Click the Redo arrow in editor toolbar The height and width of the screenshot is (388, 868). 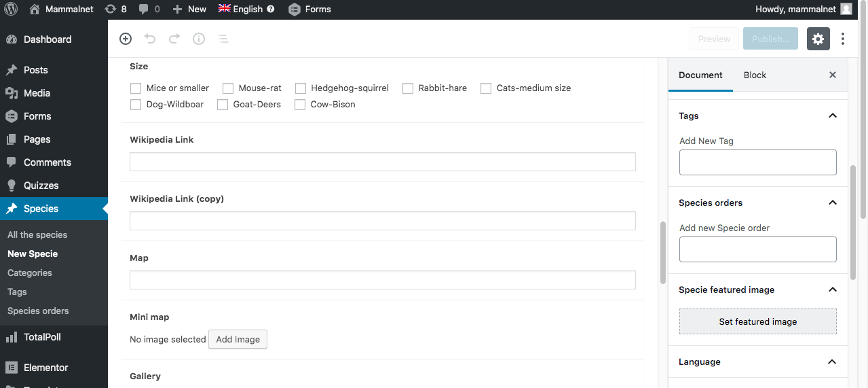click(x=174, y=39)
